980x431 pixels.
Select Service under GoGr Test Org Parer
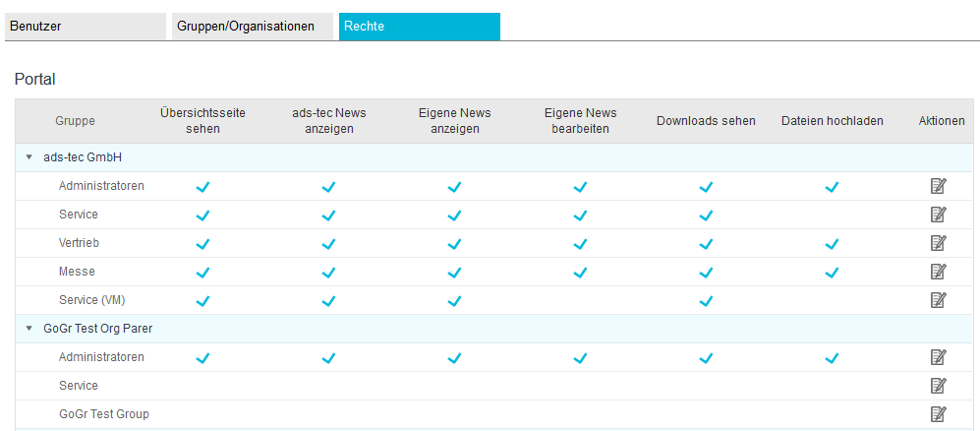click(x=78, y=386)
